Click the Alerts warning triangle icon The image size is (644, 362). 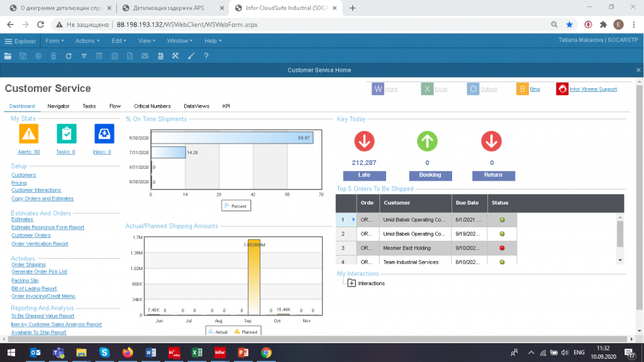tap(29, 133)
